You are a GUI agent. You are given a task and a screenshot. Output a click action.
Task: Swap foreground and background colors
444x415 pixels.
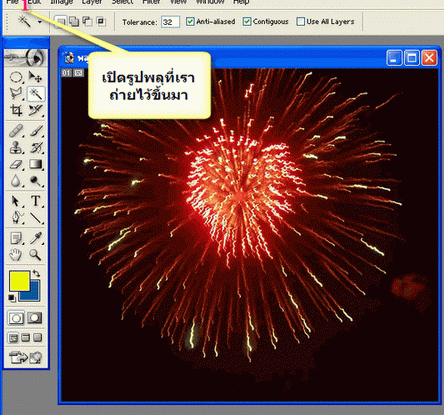pyautogui.click(x=36, y=274)
